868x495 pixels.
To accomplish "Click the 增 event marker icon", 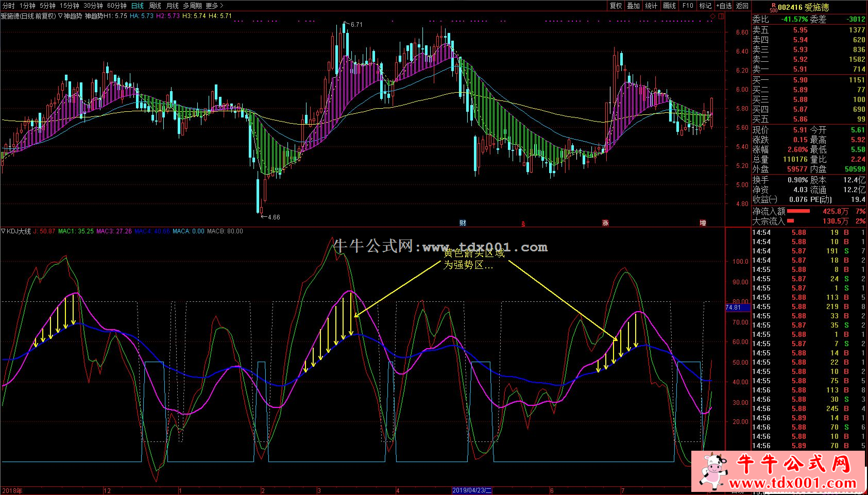I will point(703,223).
